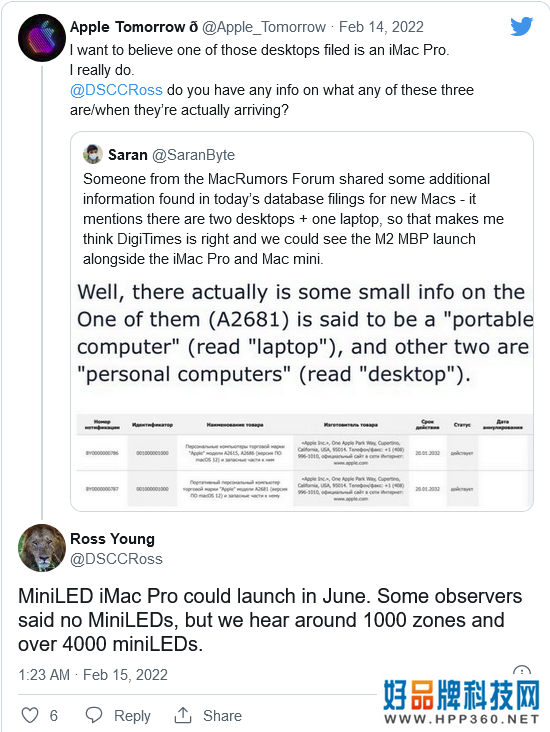This screenshot has width=550, height=732.
Task: Open the 1:23 AM Feb 15, 2022 timestamp
Action: click(93, 675)
